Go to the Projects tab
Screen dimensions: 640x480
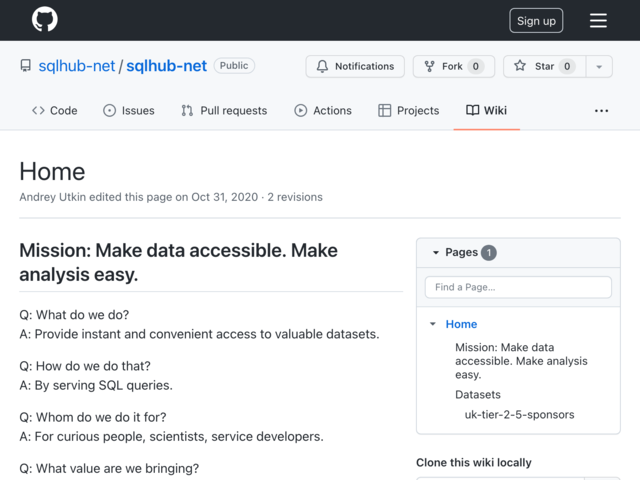[409, 111]
